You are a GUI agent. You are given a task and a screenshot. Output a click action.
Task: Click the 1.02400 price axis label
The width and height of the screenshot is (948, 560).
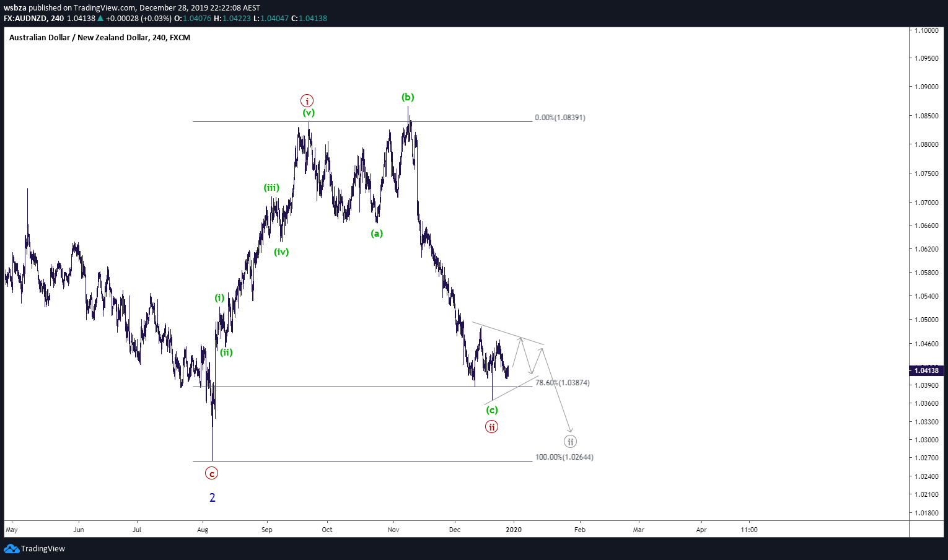click(926, 476)
